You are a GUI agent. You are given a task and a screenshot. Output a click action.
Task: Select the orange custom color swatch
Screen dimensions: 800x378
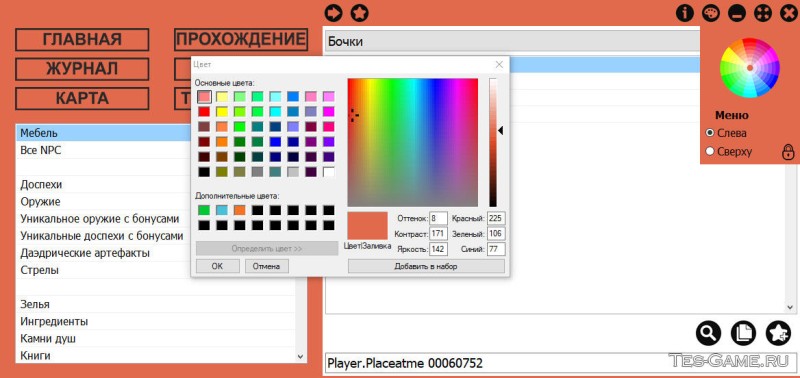pos(240,210)
